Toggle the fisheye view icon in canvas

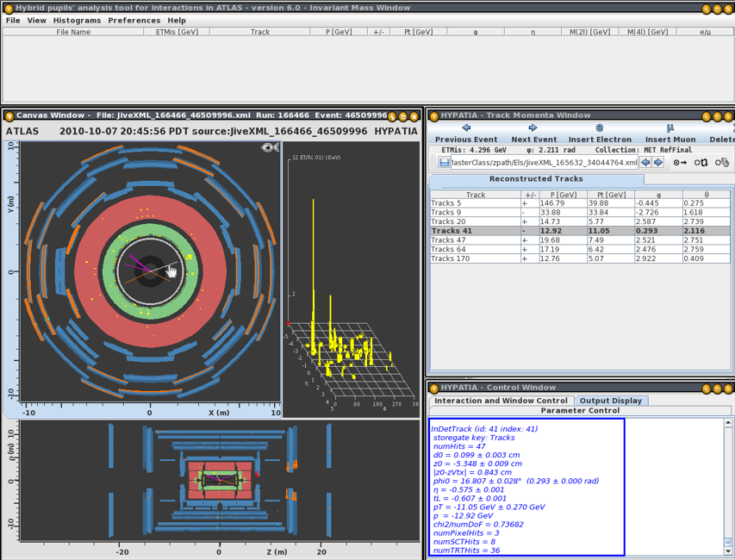click(x=271, y=148)
